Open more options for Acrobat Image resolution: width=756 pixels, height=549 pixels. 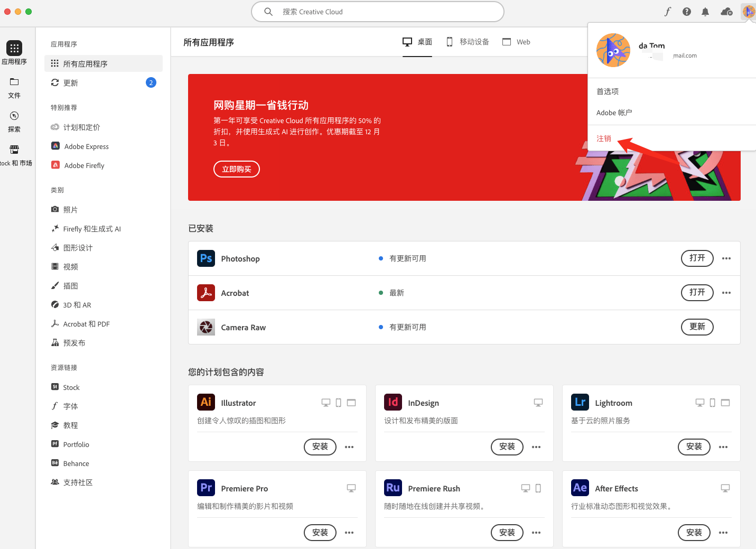tap(726, 293)
